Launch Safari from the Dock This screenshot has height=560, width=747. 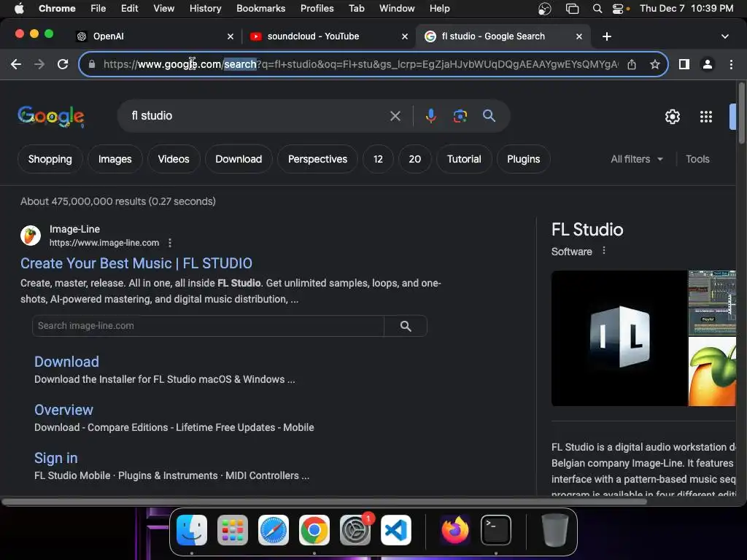click(274, 530)
